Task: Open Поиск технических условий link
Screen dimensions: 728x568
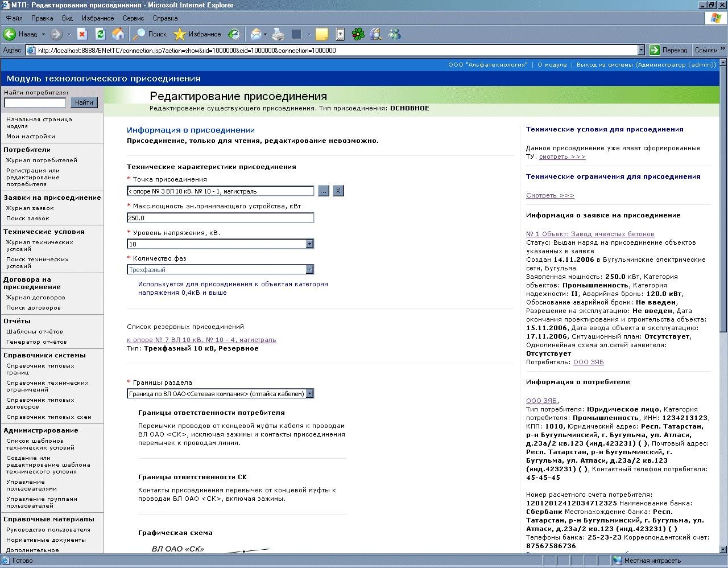Action: [x=38, y=263]
